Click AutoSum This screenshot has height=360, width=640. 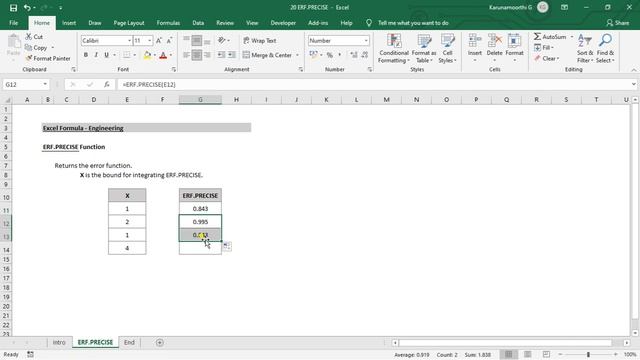pyautogui.click(x=550, y=37)
